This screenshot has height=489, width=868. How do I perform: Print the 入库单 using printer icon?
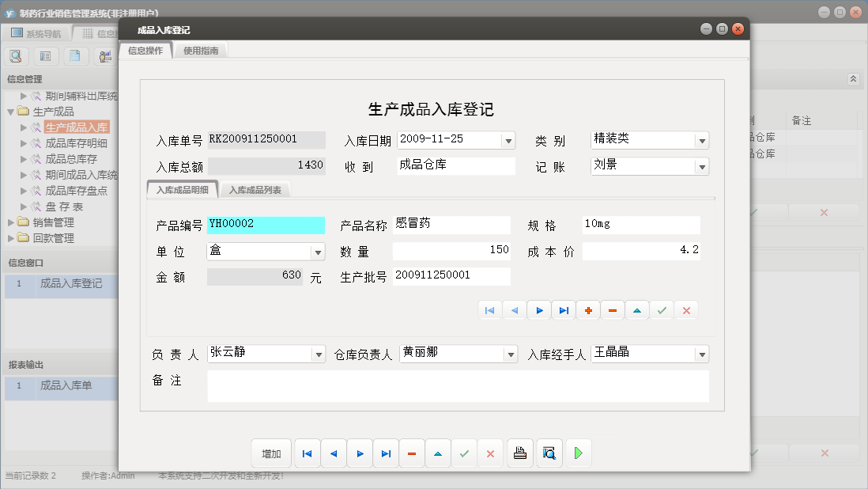pyautogui.click(x=520, y=453)
